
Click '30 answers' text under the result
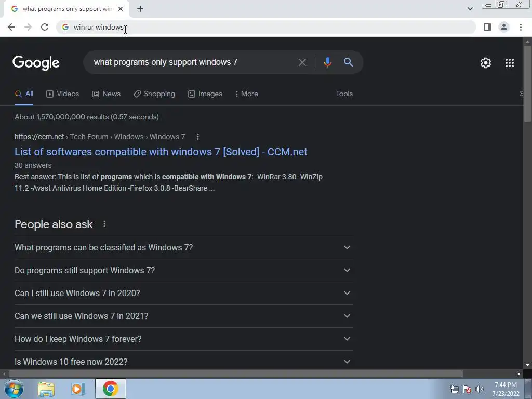pyautogui.click(x=33, y=165)
